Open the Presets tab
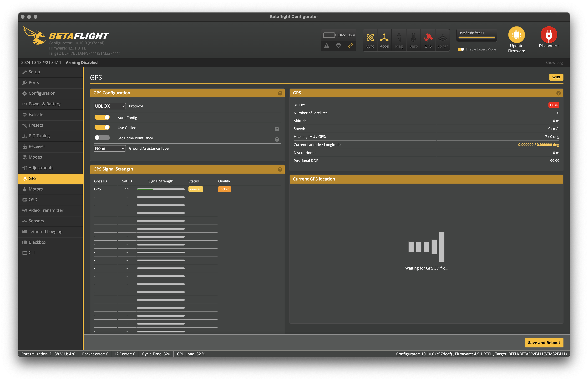This screenshot has width=588, height=381. 50,125
